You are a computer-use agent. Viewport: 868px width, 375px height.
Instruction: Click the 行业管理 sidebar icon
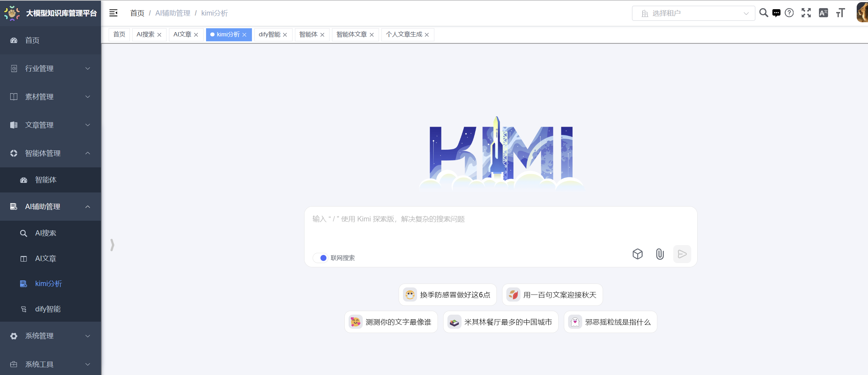[14, 69]
